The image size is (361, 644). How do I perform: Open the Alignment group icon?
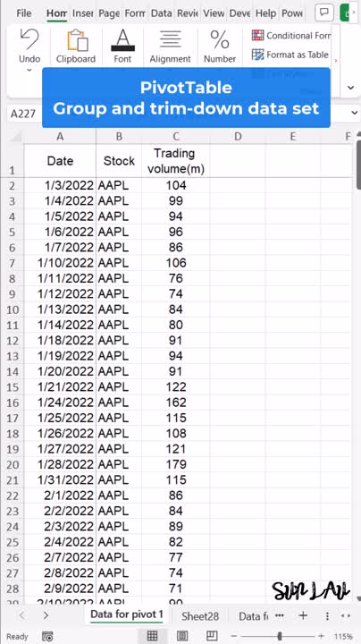170,40
